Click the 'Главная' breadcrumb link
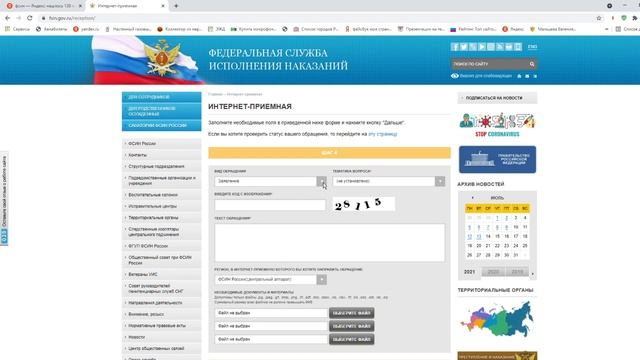The width and height of the screenshot is (640, 360). tap(215, 94)
